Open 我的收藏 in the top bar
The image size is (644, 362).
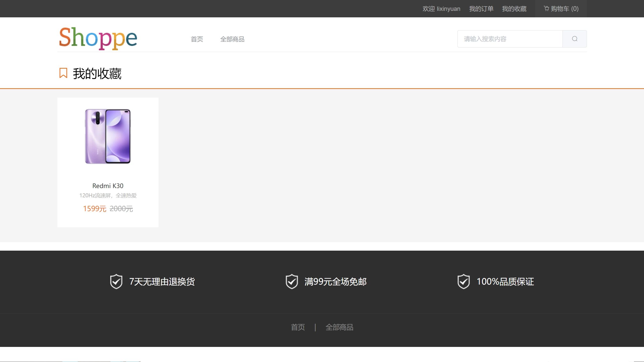pos(514,9)
